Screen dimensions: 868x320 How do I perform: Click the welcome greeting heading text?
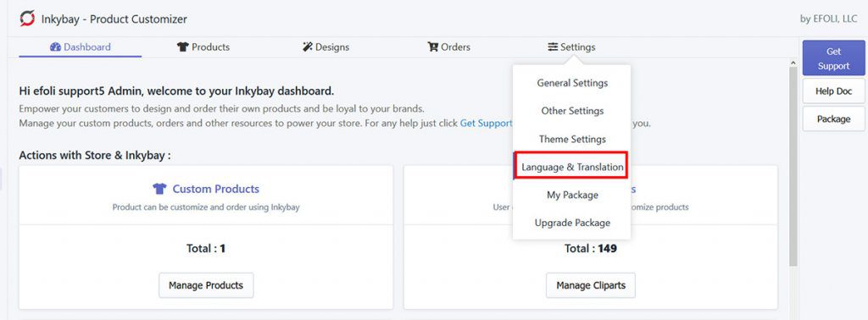point(176,91)
